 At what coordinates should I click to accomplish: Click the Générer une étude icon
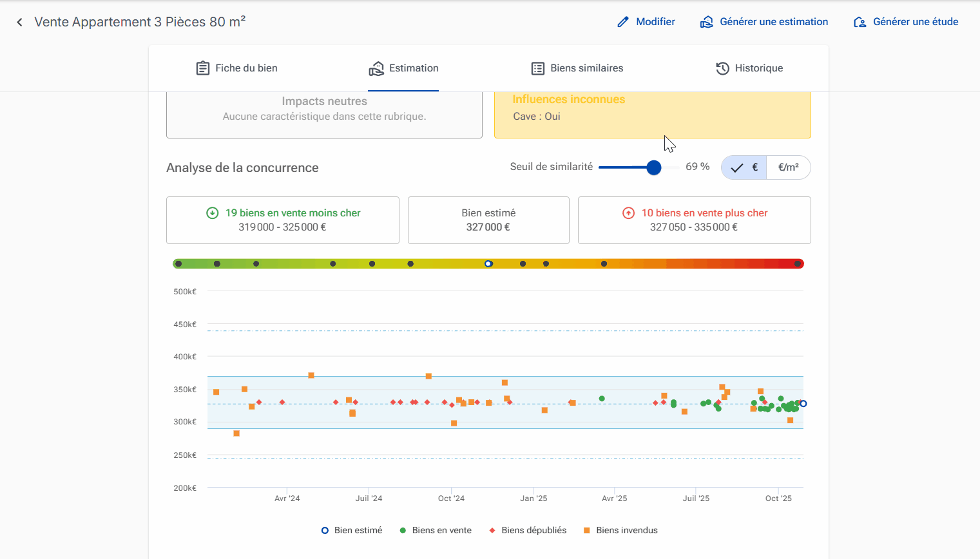860,22
